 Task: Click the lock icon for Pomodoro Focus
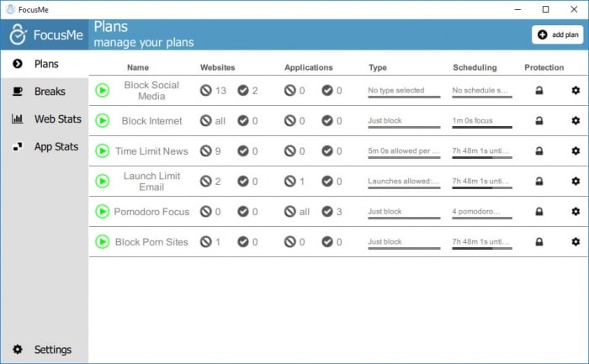539,212
